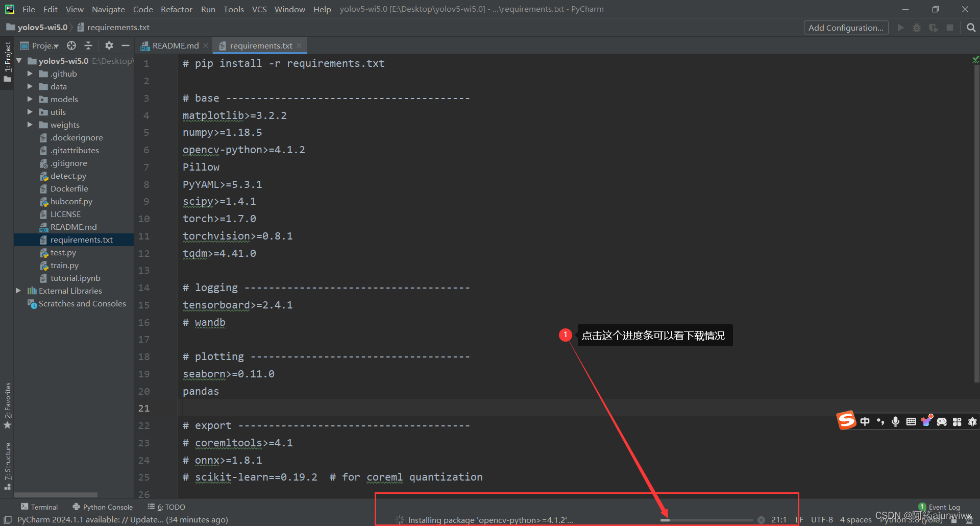Open the Sogou toolbox grid icon
The height and width of the screenshot is (526, 980).
point(957,421)
